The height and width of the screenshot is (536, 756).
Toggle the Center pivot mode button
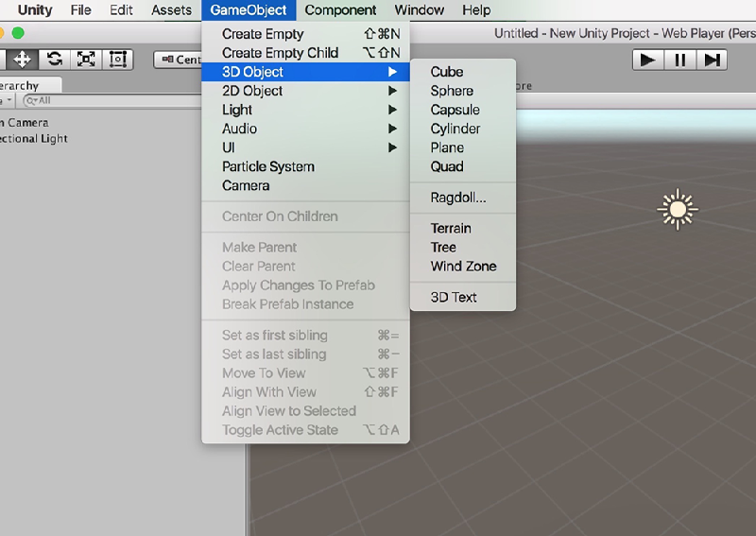(x=178, y=60)
